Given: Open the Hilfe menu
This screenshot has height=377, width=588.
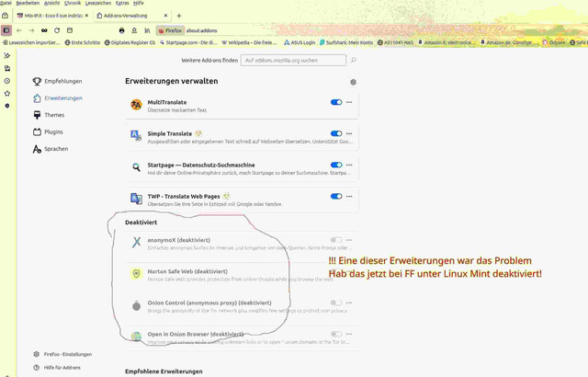Looking at the screenshot, I should click(x=139, y=3).
